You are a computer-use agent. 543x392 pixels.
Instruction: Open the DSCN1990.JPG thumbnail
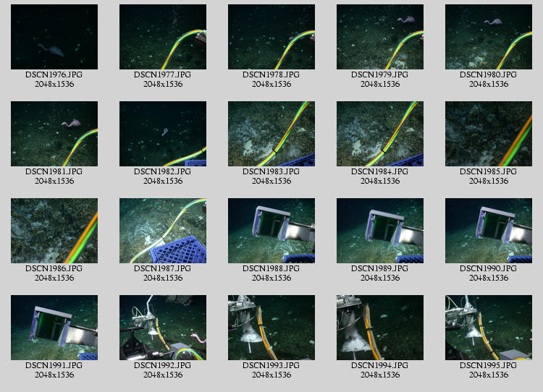pyautogui.click(x=489, y=231)
